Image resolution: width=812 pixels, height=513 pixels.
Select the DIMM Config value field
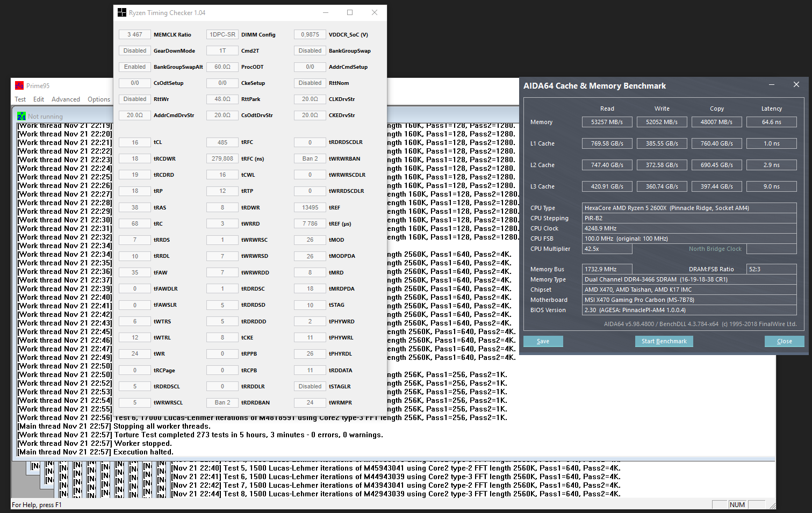222,34
